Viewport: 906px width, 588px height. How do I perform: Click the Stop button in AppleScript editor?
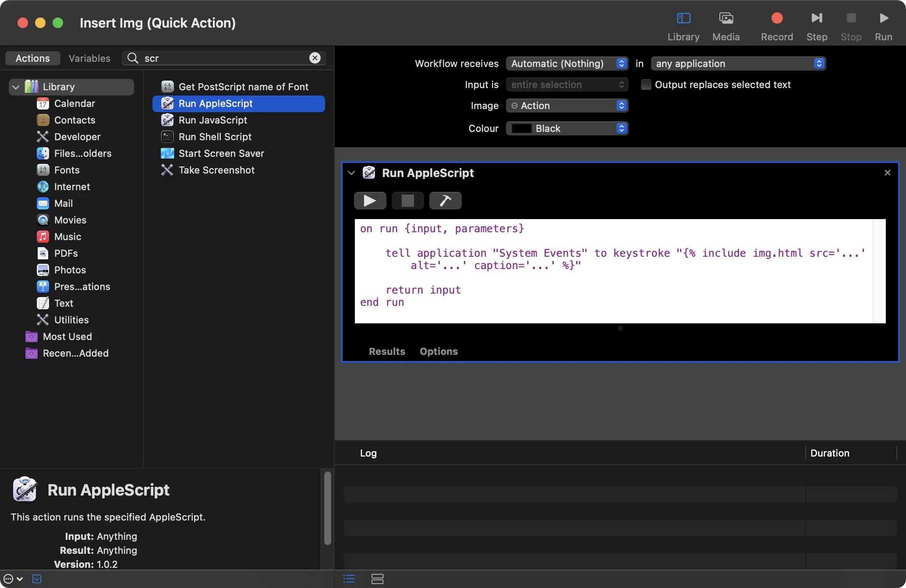(x=408, y=200)
